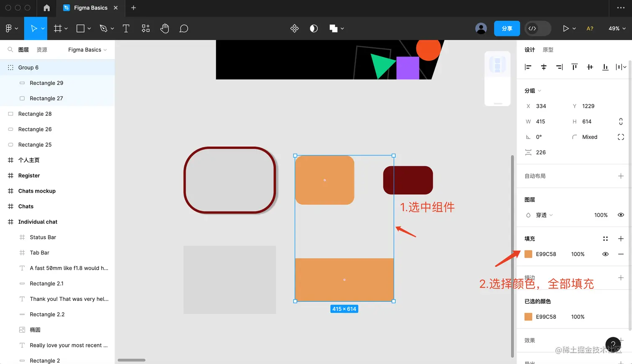This screenshot has width=632, height=364.
Task: Click the A? missing fonts button
Action: point(590,28)
